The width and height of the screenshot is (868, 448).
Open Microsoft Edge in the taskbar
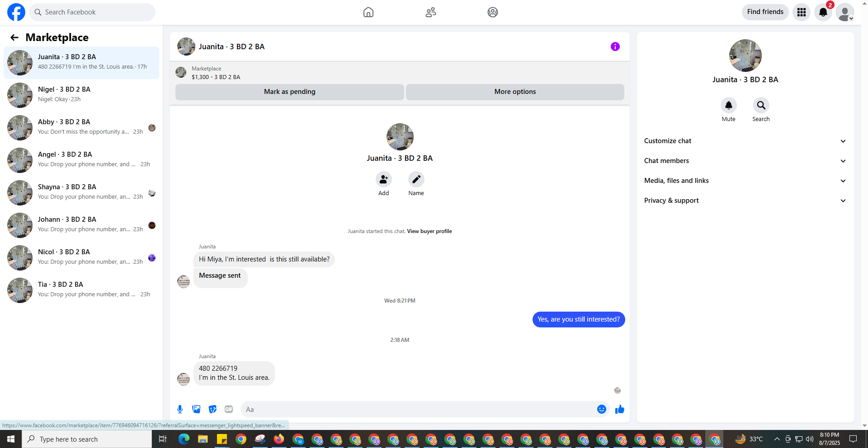tap(184, 439)
